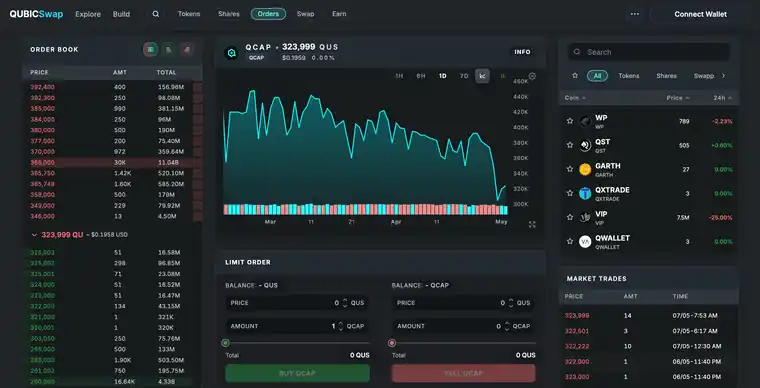Click Connect Wallet button

pos(700,14)
